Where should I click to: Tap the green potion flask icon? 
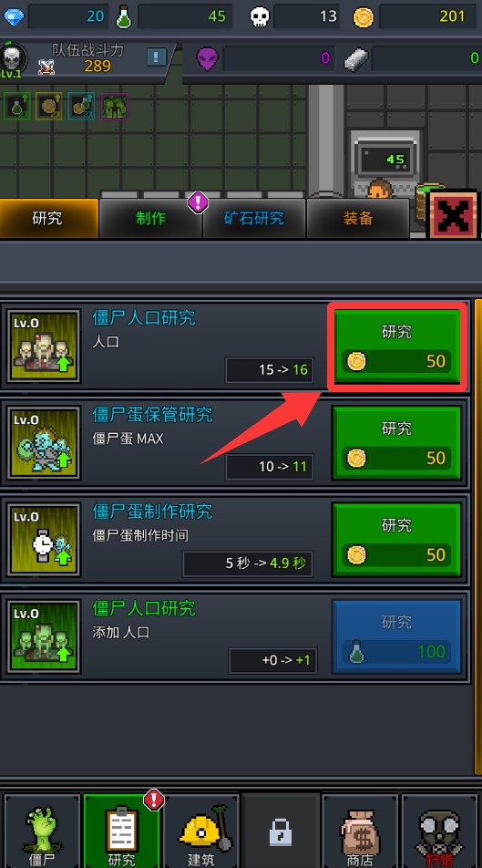click(123, 16)
